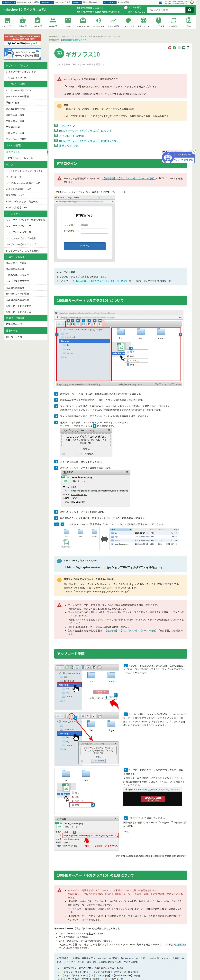
Task: Select sidebar item 独自ページ入力
Action: pyautogui.click(x=26, y=337)
